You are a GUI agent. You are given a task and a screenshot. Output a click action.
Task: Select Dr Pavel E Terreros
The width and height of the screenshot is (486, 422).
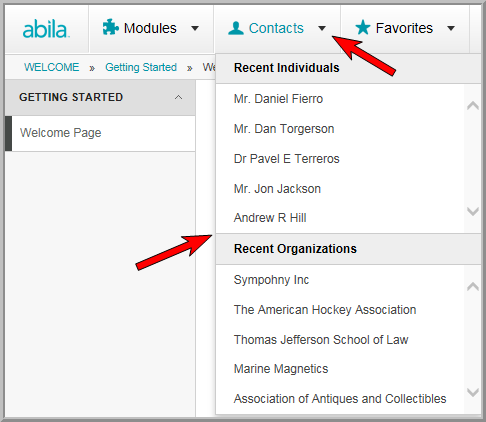(287, 159)
